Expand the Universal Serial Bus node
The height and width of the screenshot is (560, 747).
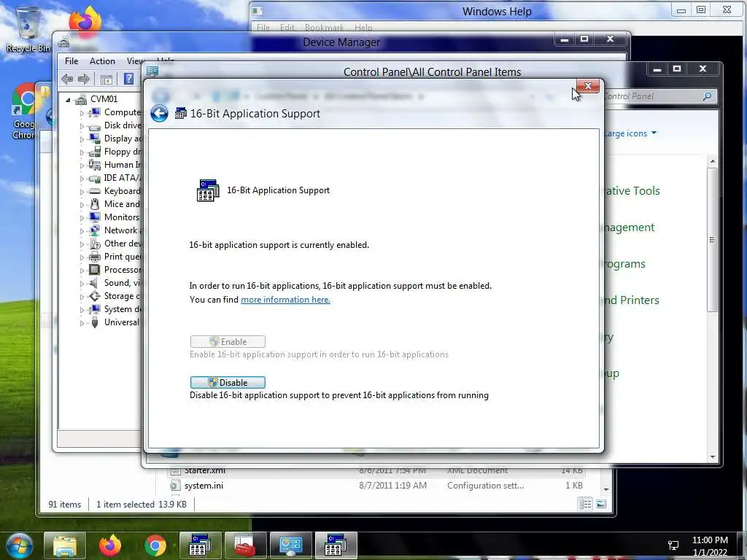click(x=82, y=323)
